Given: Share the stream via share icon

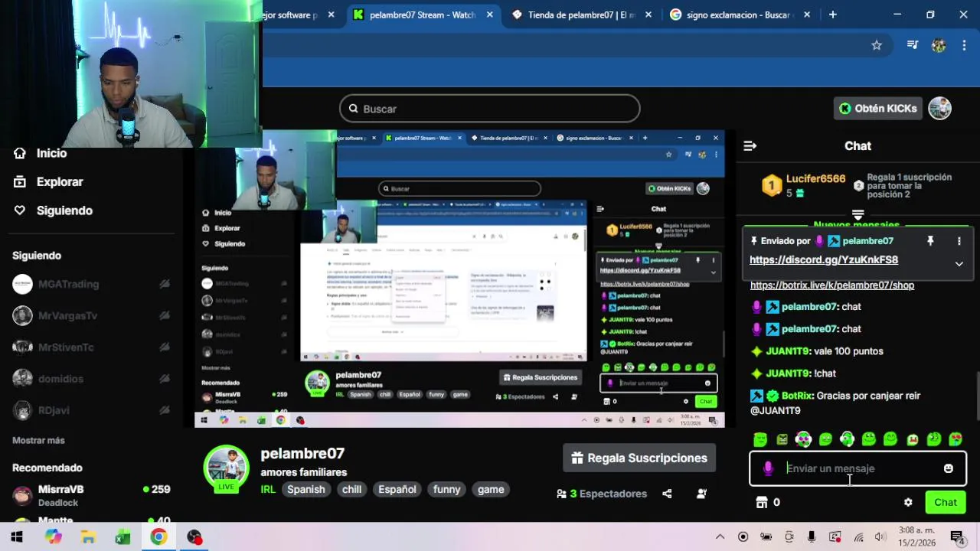Looking at the screenshot, I should click(667, 494).
